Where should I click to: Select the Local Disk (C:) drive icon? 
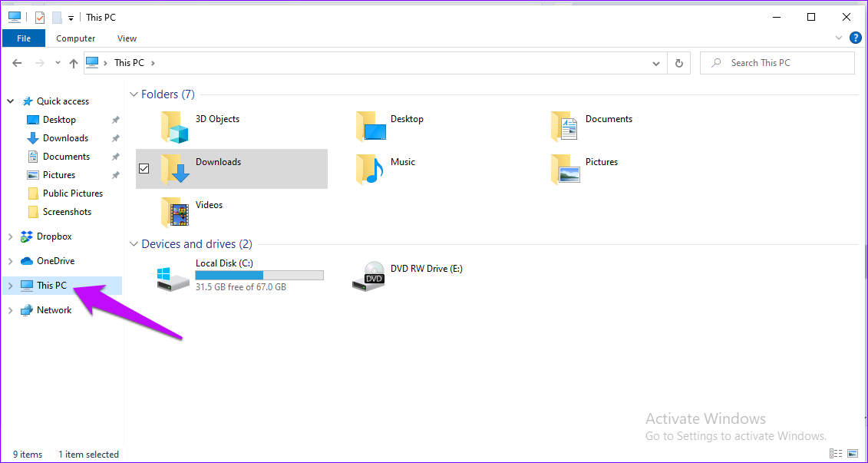tap(173, 279)
